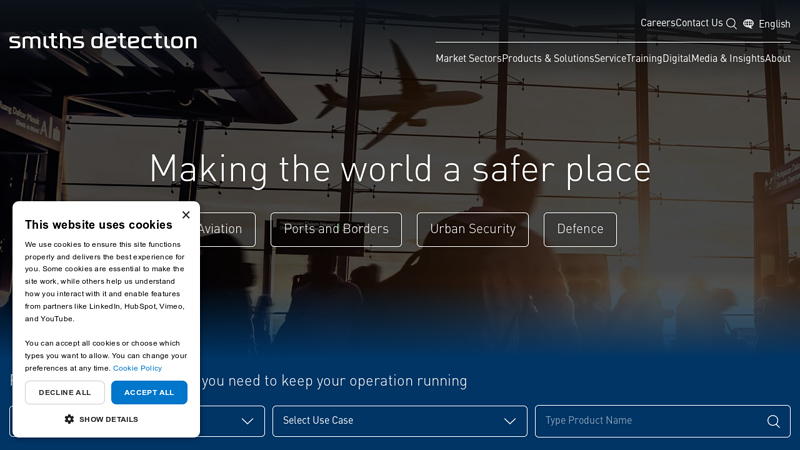Click the Smiths Detection logo

pos(103,41)
